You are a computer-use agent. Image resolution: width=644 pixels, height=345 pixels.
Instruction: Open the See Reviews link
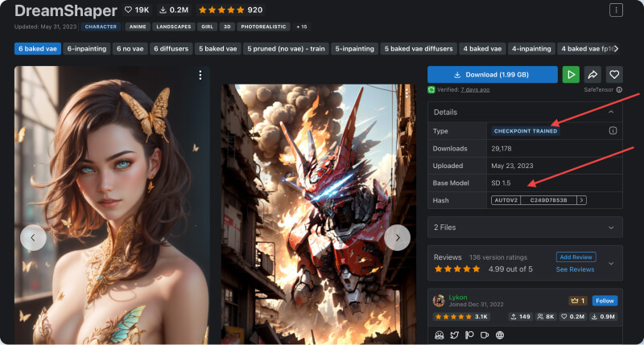575,269
